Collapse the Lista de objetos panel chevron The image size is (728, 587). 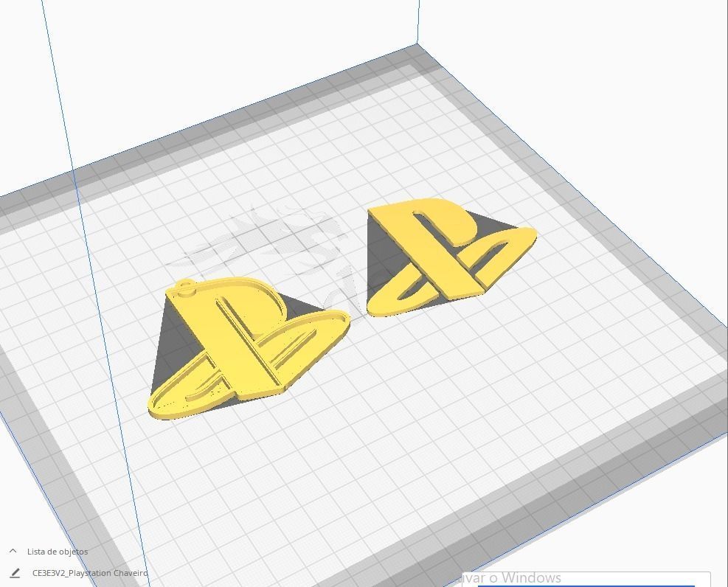click(13, 551)
